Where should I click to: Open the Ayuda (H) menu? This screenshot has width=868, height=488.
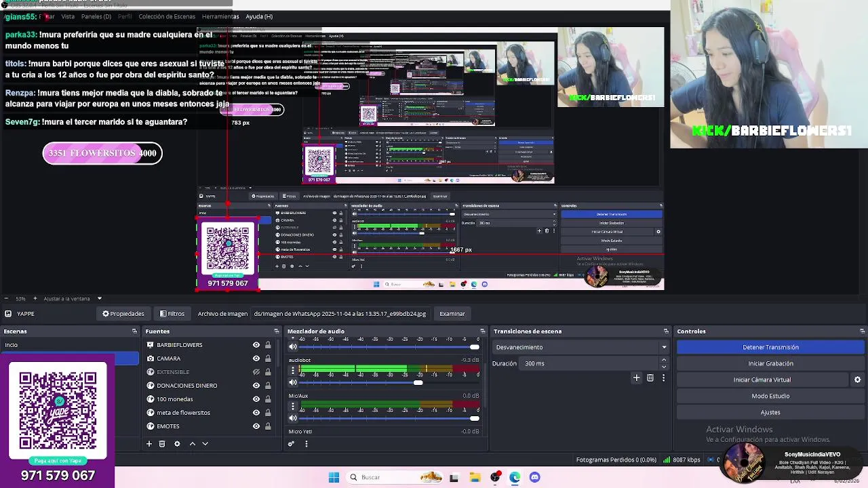click(259, 16)
